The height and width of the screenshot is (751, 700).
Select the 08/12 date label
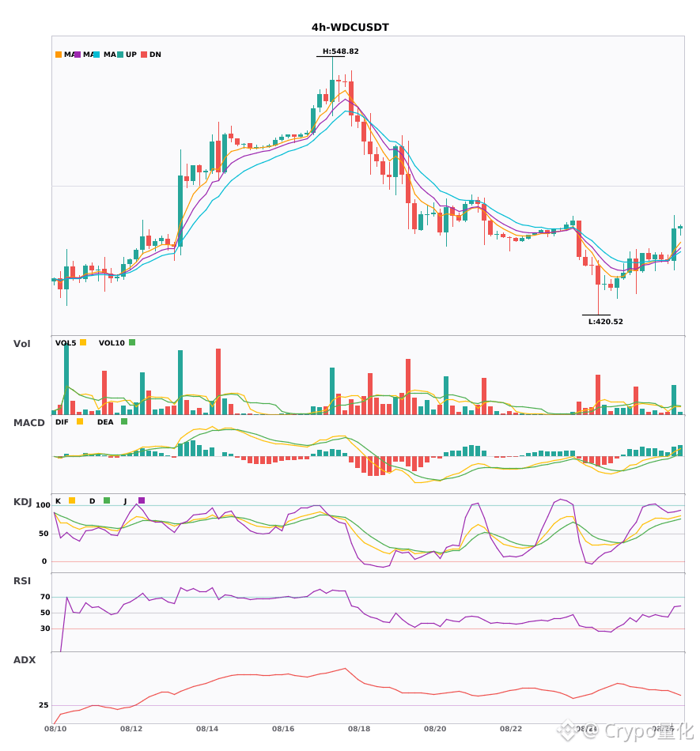coord(131,729)
